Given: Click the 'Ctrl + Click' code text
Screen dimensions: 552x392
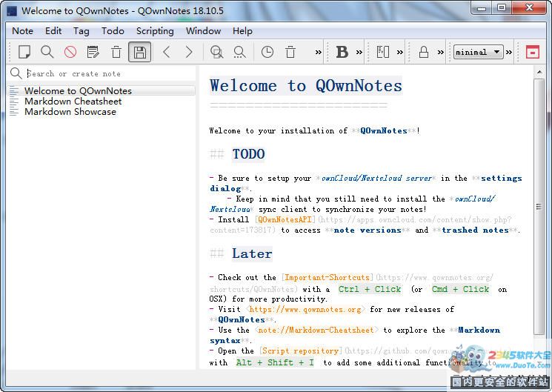Looking at the screenshot, I should (x=369, y=289).
